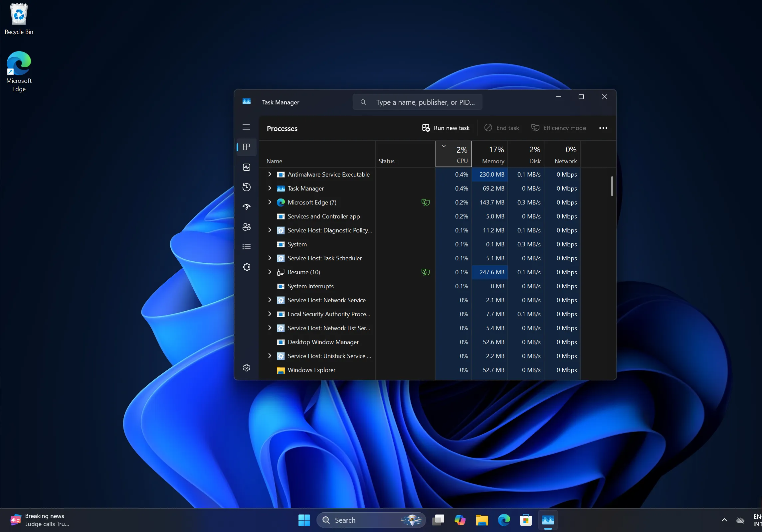The width and height of the screenshot is (762, 532).
Task: Toggle Efficiency mode for selected process
Action: point(558,128)
